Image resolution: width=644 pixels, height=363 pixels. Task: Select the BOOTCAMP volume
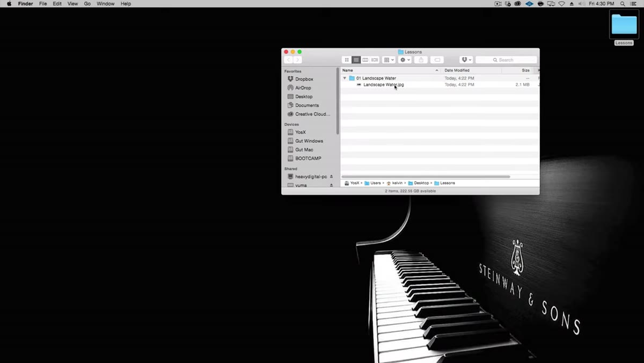[308, 158]
